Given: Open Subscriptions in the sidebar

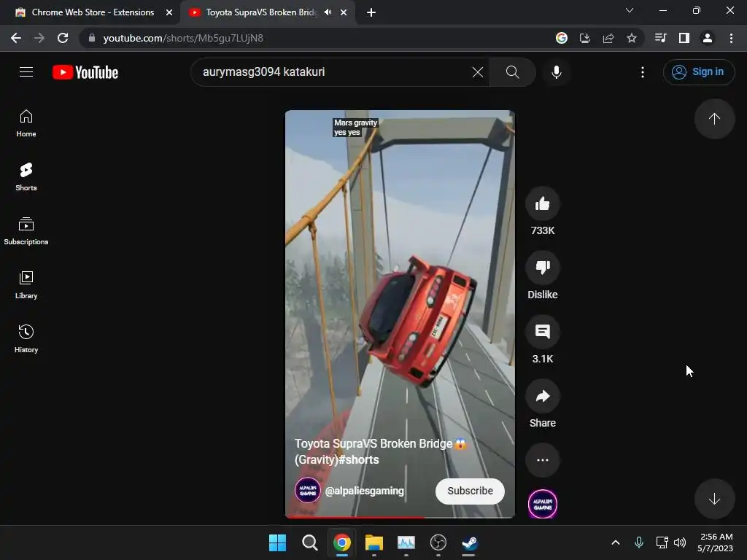Looking at the screenshot, I should pyautogui.click(x=26, y=231).
